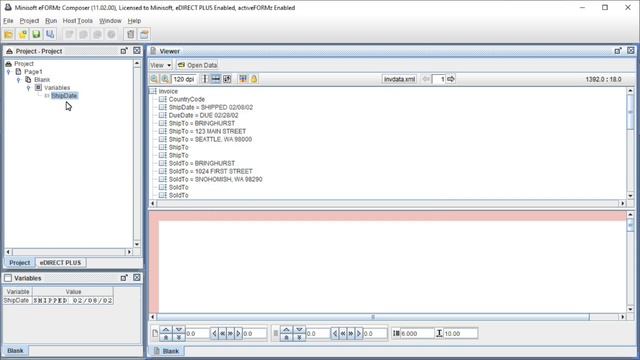Click page offset move-up arrow in bottom toolbar

tap(166, 329)
